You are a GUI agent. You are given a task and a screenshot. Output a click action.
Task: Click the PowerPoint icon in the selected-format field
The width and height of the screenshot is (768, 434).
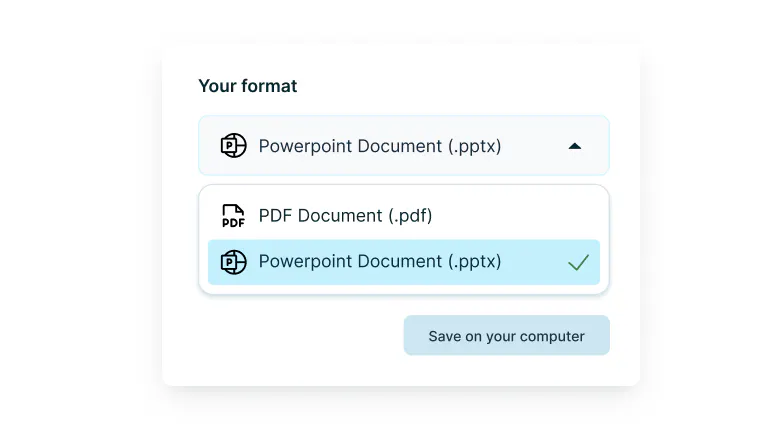[233, 146]
